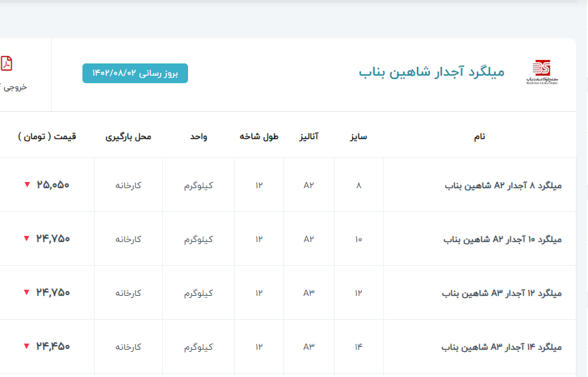588x377 pixels.
Task: Click the update date badge ۱۴۰۲/۰۸/۰۲
Action: pos(135,74)
